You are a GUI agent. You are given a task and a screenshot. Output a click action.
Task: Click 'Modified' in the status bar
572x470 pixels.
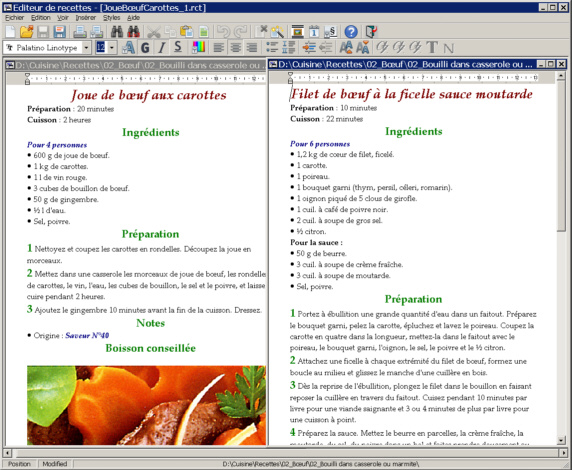point(55,464)
